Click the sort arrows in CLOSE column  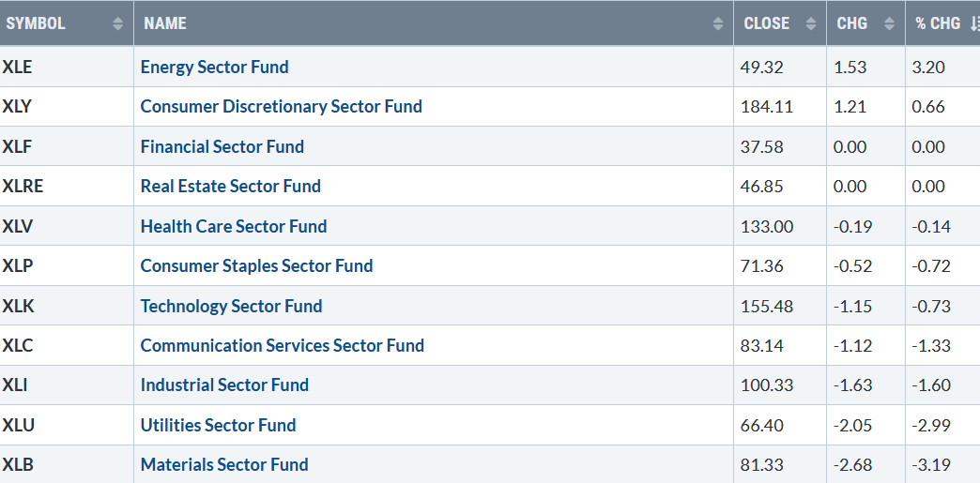tap(811, 23)
